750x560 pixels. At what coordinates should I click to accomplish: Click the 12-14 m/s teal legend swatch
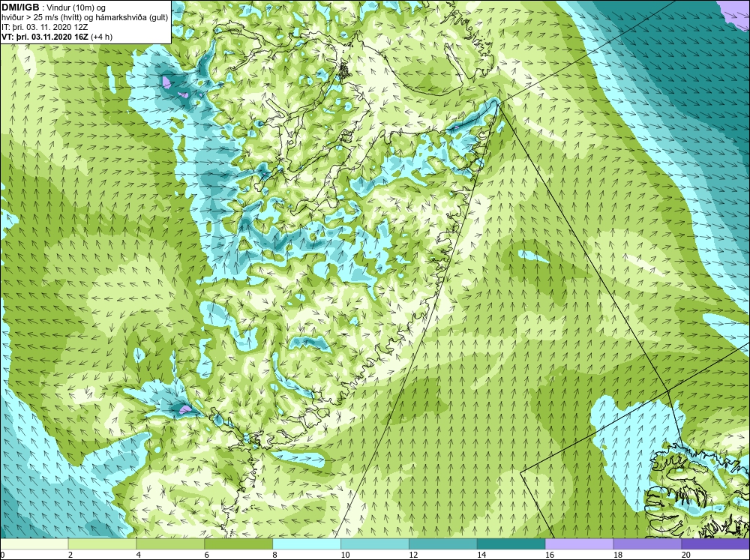pyautogui.click(x=443, y=544)
